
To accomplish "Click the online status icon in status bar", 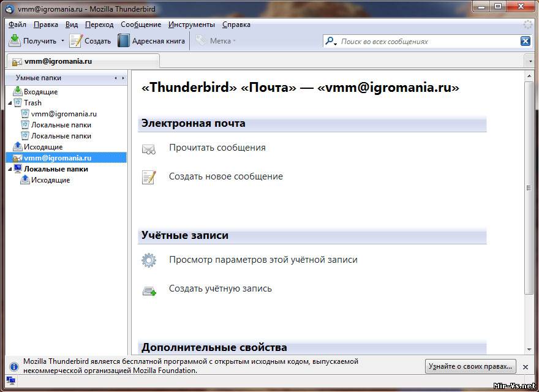I will click(x=10, y=380).
